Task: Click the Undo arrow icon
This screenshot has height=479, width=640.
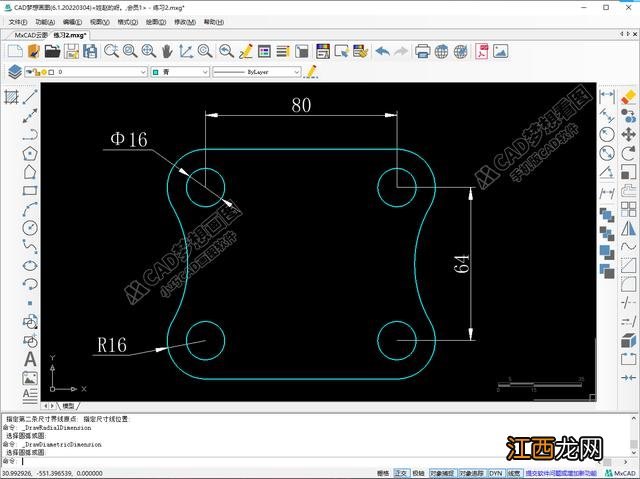Action: point(383,51)
